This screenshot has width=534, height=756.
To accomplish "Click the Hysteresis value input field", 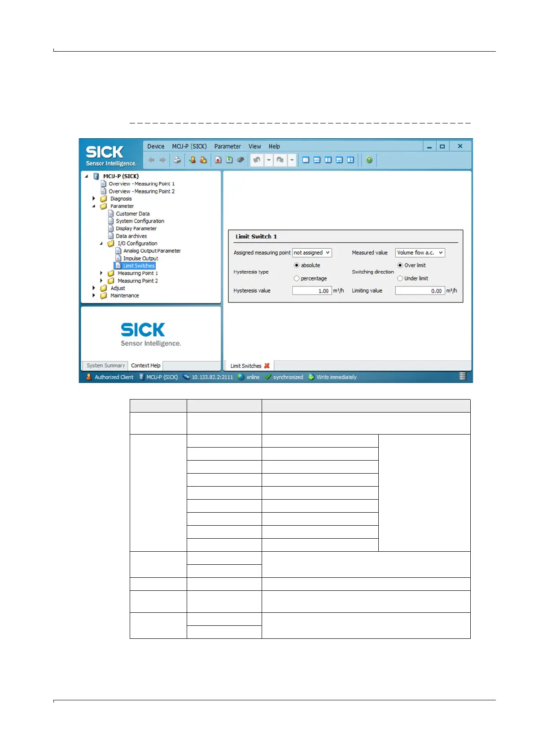I will [312, 291].
